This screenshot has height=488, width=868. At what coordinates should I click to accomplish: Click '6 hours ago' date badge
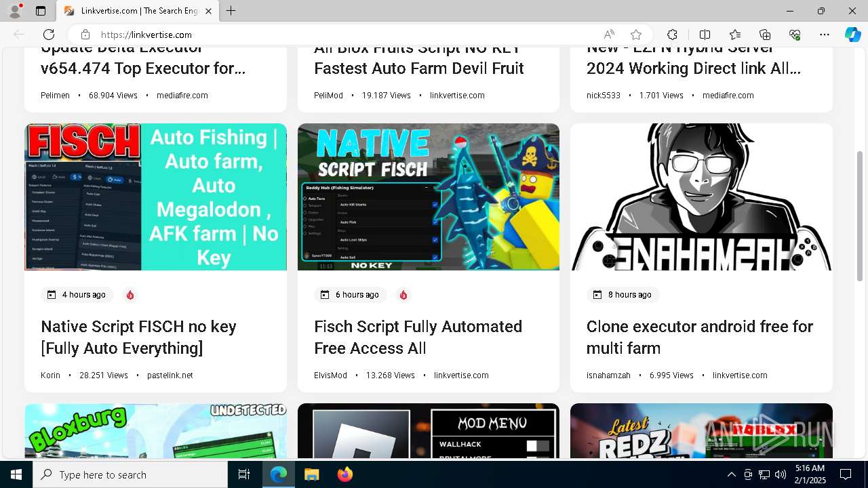[349, 295]
